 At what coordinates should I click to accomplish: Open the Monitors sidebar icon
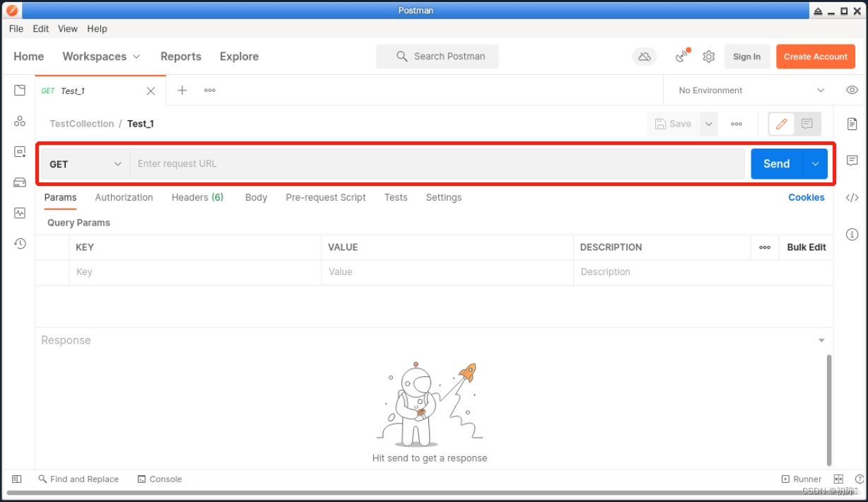(20, 213)
